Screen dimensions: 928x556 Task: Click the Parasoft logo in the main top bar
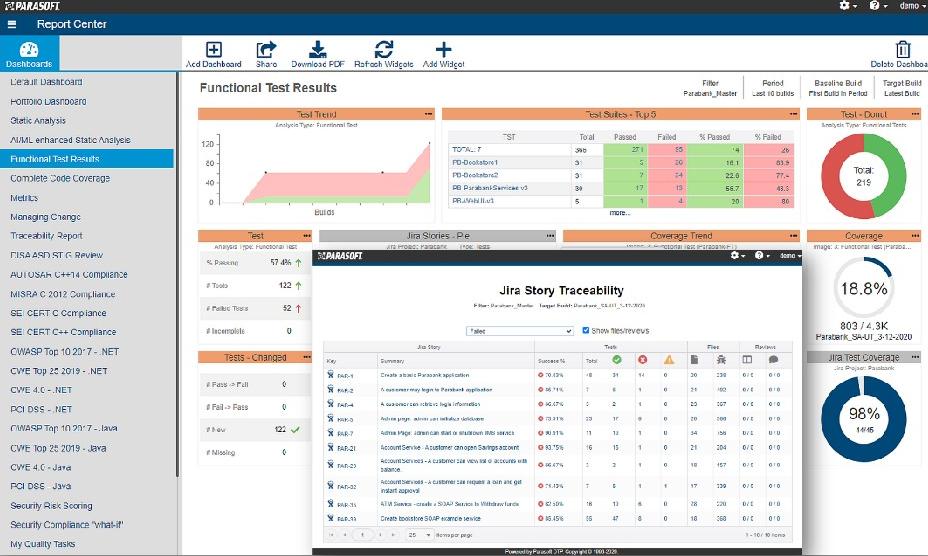33,6
